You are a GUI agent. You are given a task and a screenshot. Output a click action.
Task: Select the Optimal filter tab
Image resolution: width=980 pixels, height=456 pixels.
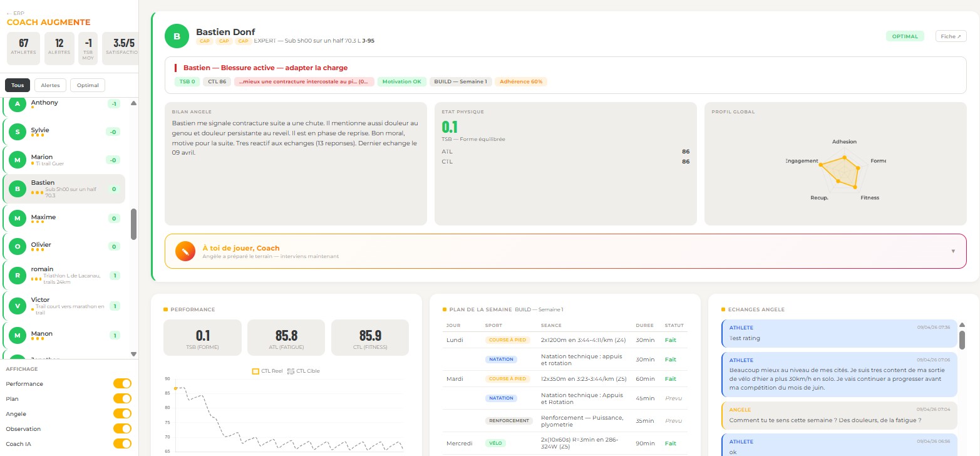[86, 85]
